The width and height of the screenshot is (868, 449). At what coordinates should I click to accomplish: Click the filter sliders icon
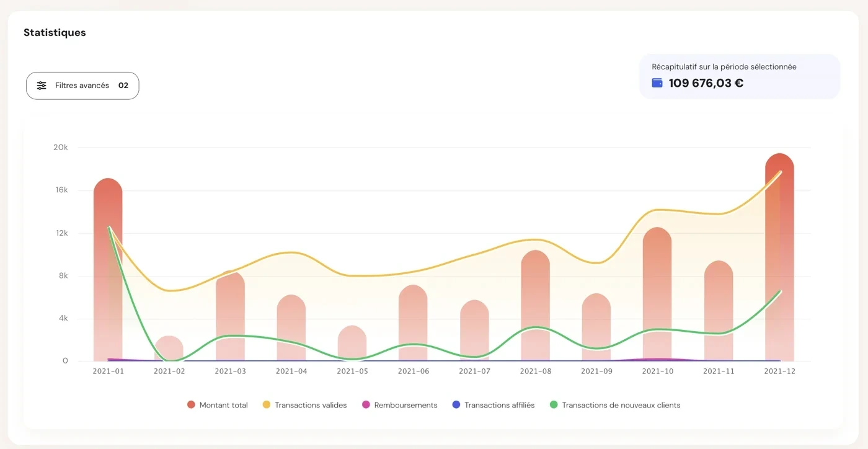point(42,86)
